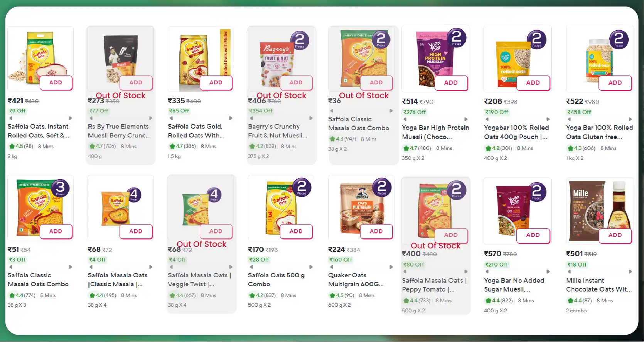Open Bagrry's Crunchy Fruit & Nut Muesli product page
644x342 pixels.
[278, 131]
